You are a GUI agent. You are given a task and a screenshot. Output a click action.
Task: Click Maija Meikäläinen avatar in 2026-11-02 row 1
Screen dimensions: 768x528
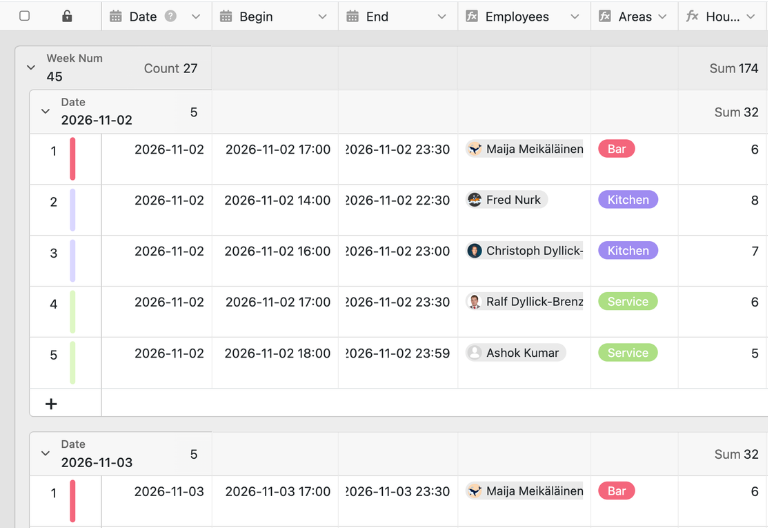(x=474, y=149)
